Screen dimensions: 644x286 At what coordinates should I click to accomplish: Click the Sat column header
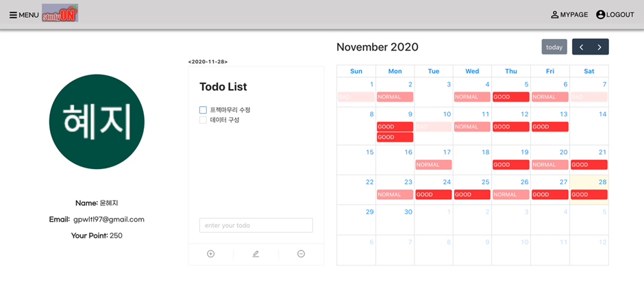point(589,71)
